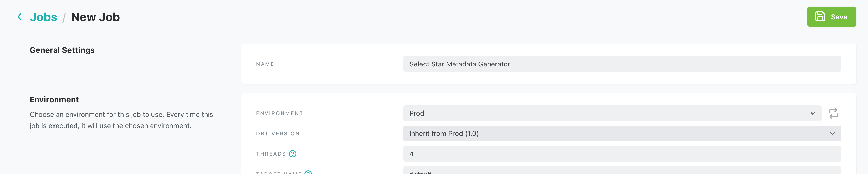Click the refresh environment arrows icon
Screen dimensions: 868x174
[x=833, y=113]
